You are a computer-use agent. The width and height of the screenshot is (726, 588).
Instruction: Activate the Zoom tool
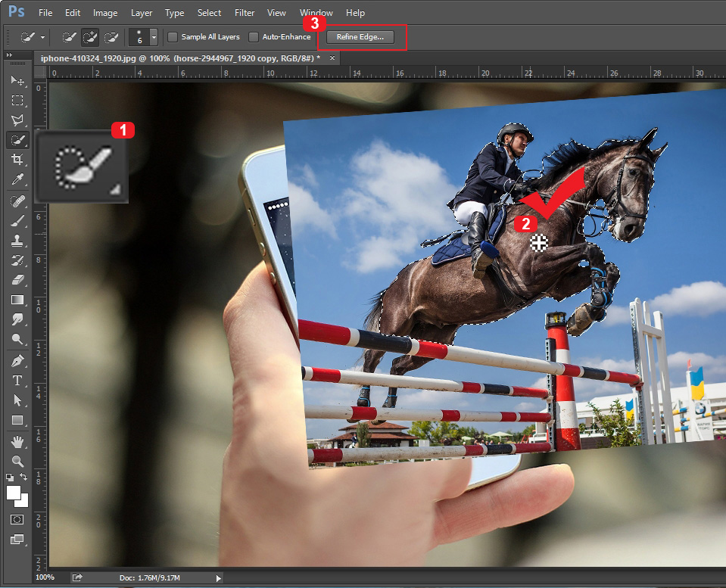coord(17,461)
